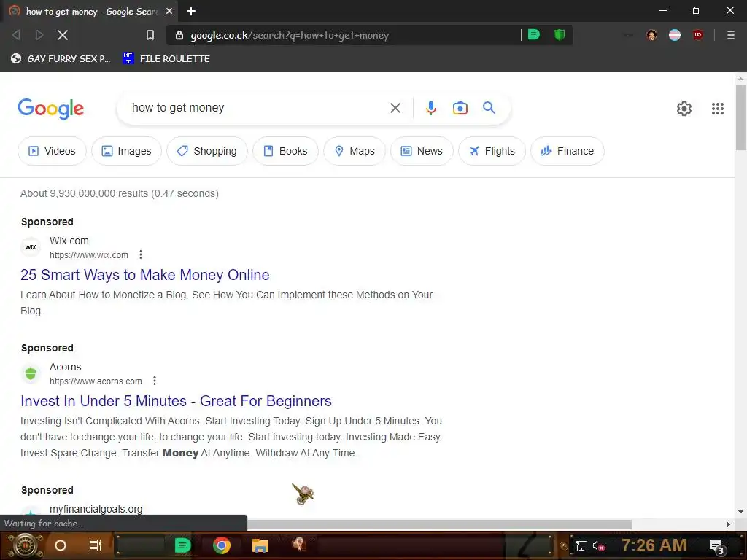The image size is (747, 560).
Task: Launch Chrome from the taskbar
Action: [x=222, y=545]
